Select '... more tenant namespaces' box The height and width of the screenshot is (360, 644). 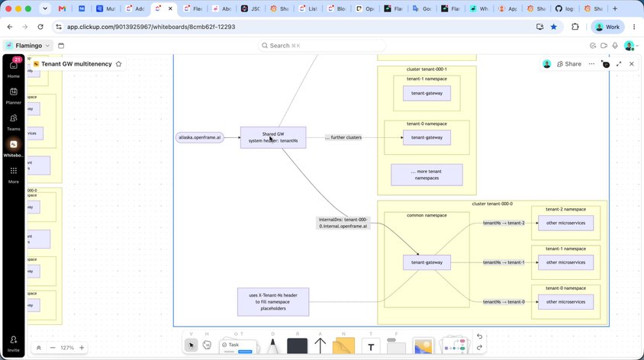coord(427,175)
